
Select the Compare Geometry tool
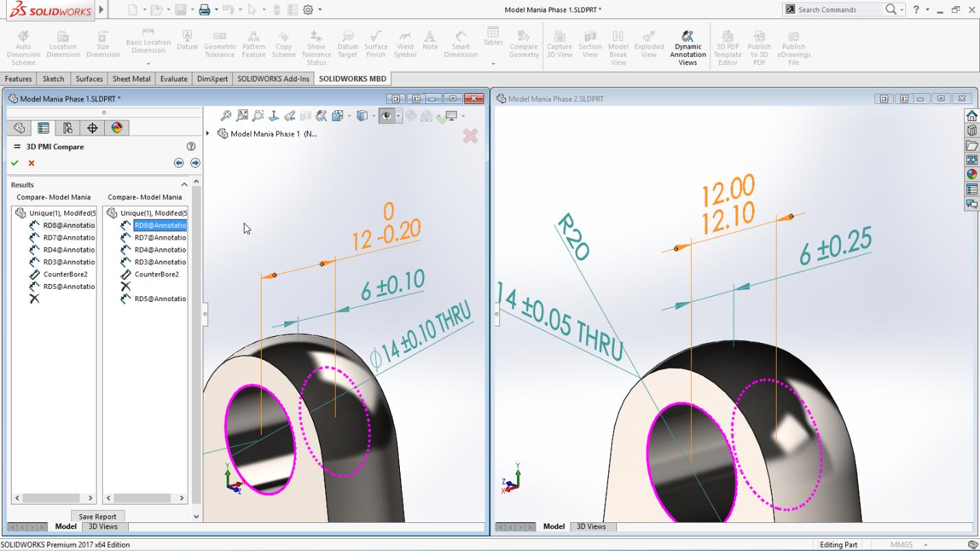(x=524, y=42)
